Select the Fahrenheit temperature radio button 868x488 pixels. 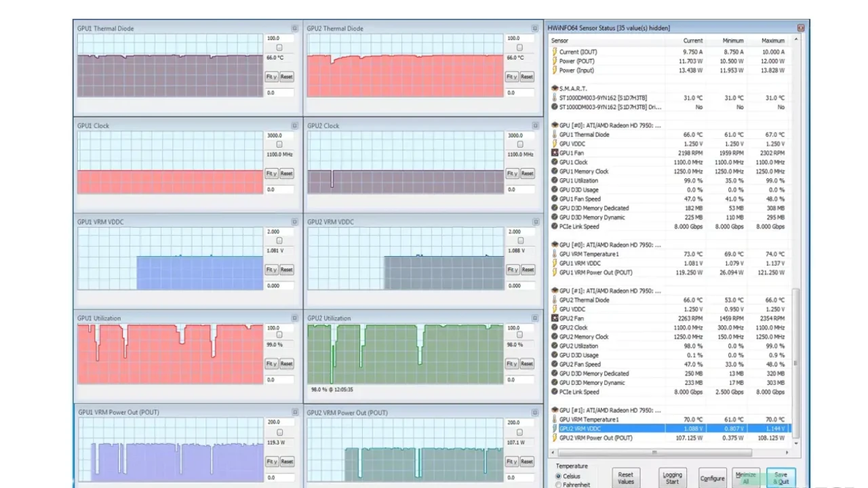click(x=559, y=485)
